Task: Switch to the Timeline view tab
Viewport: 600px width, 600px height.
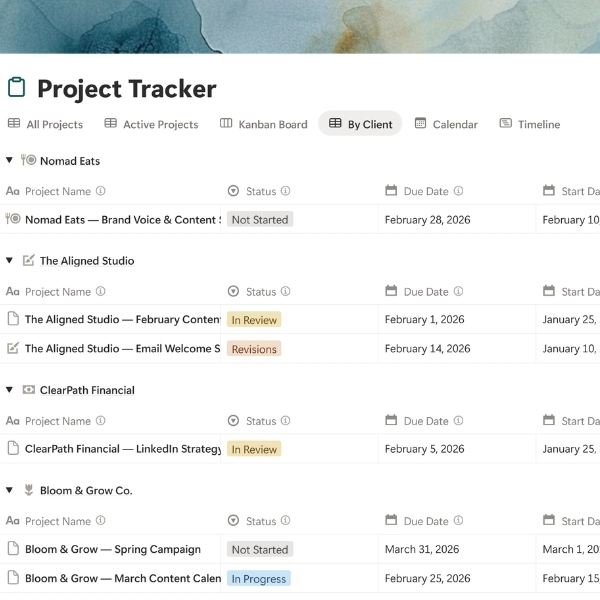Action: (530, 124)
